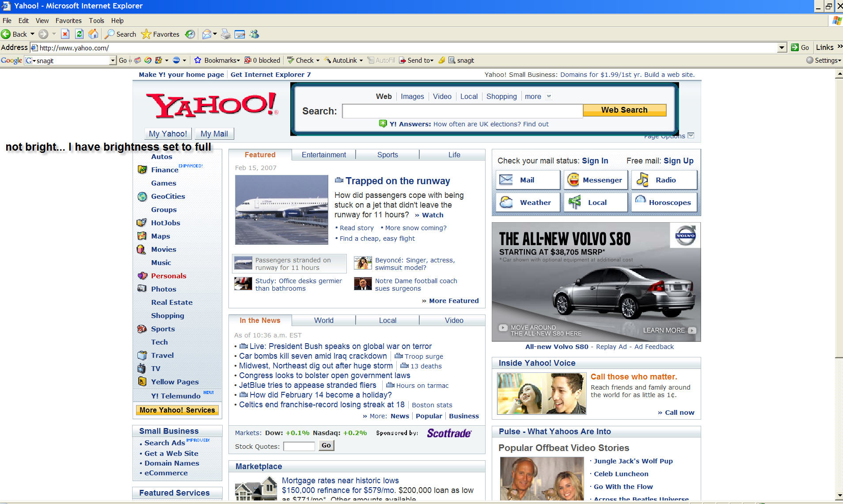The height and width of the screenshot is (504, 843).
Task: Click the Yahoo search input field
Action: pos(463,111)
